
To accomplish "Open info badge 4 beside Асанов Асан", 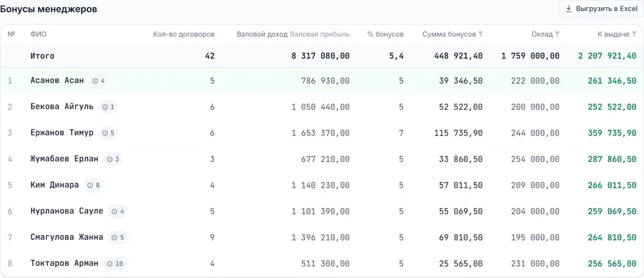I will click(x=99, y=81).
